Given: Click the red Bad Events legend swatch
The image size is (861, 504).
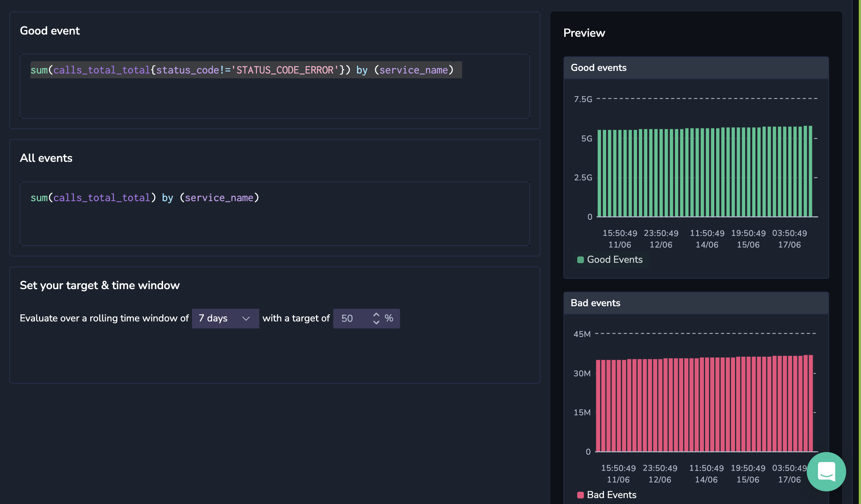Looking at the screenshot, I should (580, 495).
